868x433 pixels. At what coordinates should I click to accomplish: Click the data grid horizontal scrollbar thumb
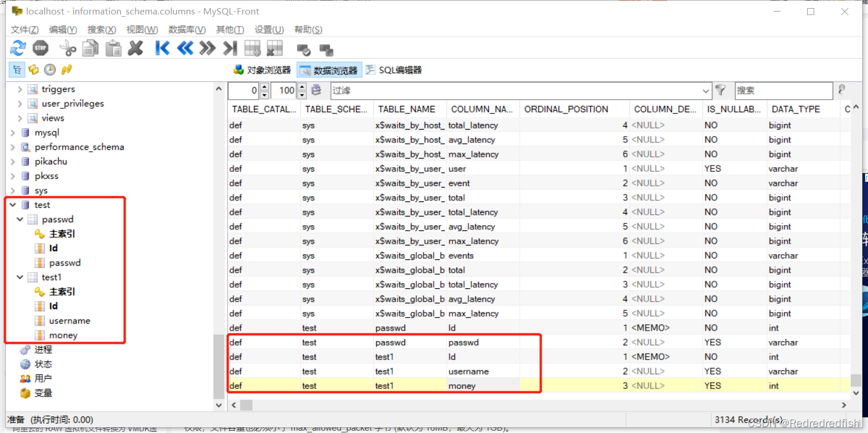[x=247, y=405]
